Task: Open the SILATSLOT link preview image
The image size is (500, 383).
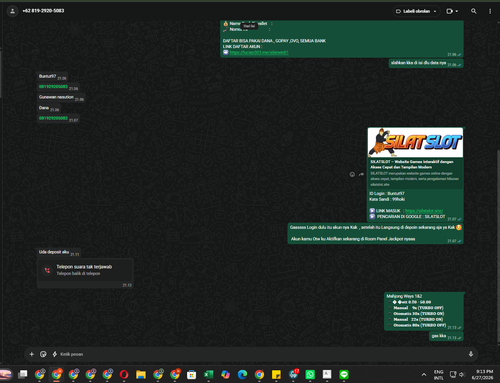Action: coord(415,142)
